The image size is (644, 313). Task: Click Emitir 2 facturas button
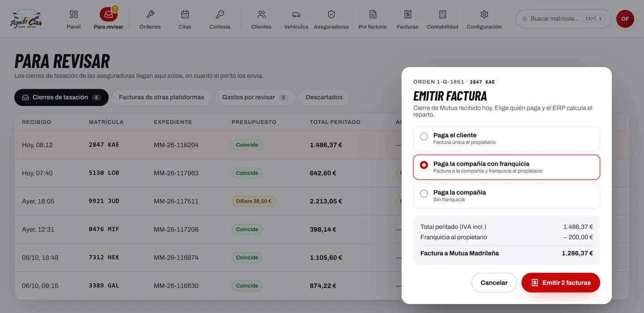561,283
